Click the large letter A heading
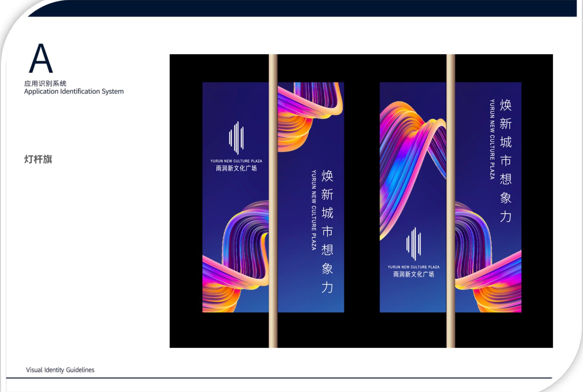The width and height of the screenshot is (583, 392). (x=41, y=59)
